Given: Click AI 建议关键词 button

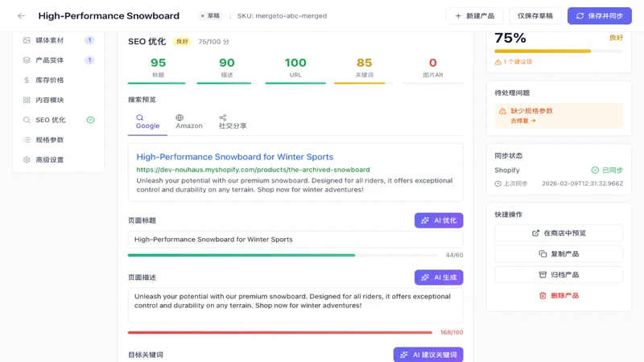Looking at the screenshot, I should pyautogui.click(x=428, y=355).
